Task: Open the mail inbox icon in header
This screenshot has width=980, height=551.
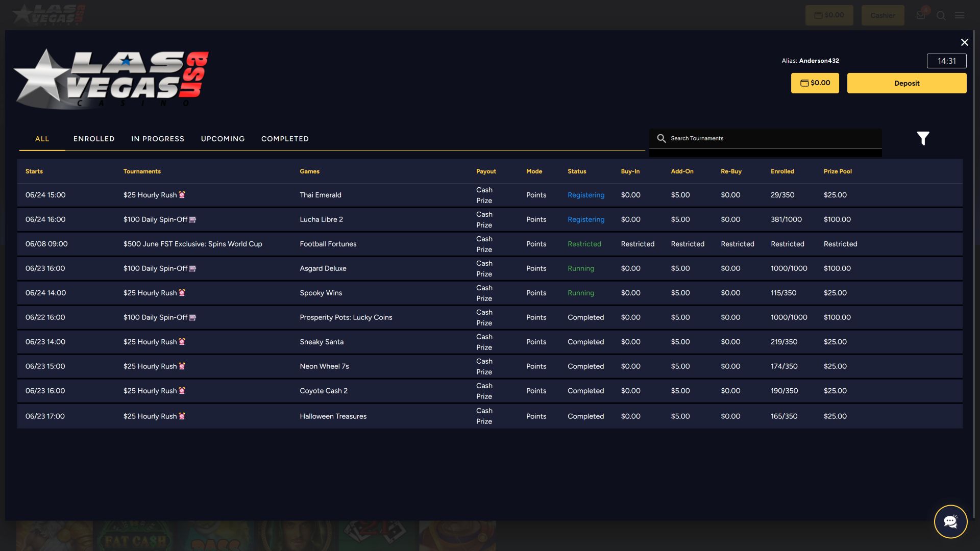Action: pos(921,15)
